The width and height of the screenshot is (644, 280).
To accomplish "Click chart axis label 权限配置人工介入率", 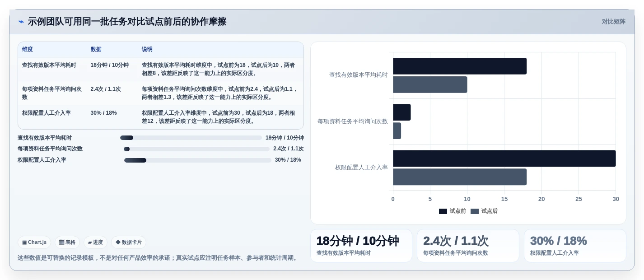I will pyautogui.click(x=361, y=168).
